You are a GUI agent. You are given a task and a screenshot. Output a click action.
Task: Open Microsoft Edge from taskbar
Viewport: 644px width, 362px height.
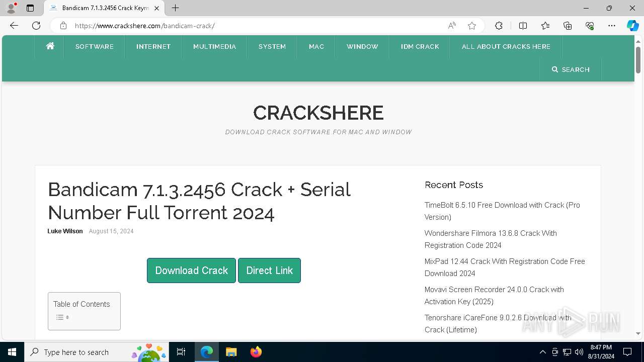[x=207, y=352]
